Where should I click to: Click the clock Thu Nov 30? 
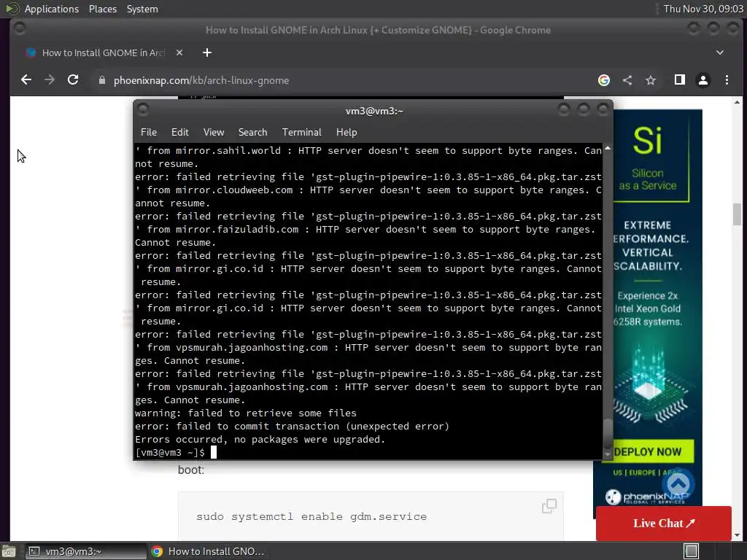tap(703, 9)
